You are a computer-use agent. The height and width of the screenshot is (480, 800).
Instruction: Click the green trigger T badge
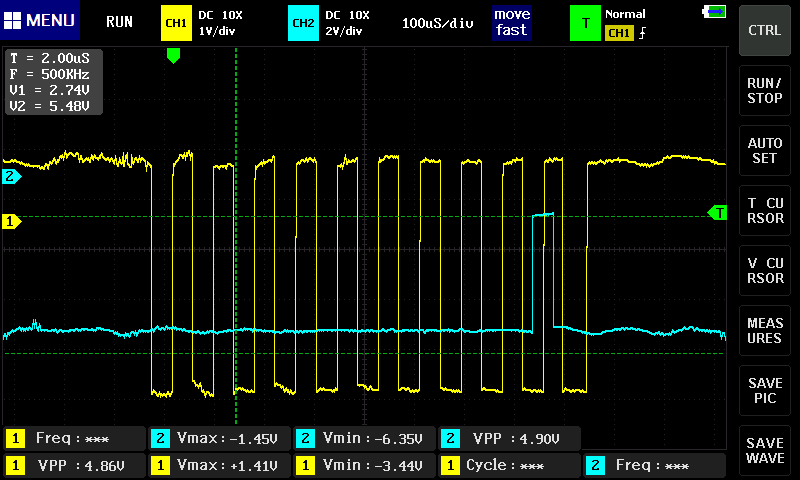[x=585, y=22]
